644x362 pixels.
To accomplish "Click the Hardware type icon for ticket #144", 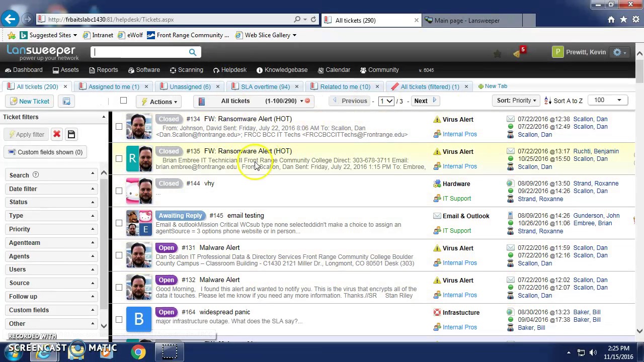I will pos(437,184).
